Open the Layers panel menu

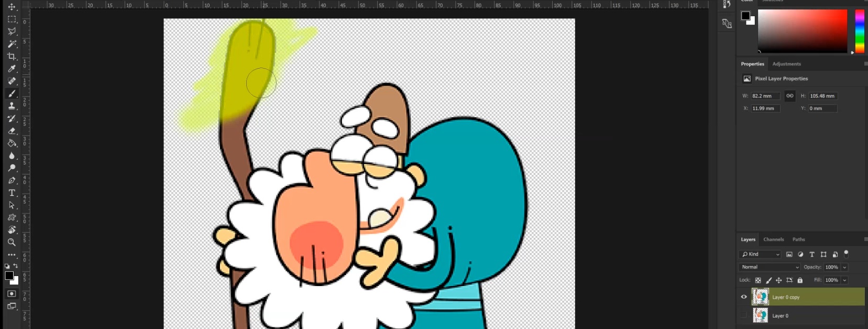(x=865, y=239)
